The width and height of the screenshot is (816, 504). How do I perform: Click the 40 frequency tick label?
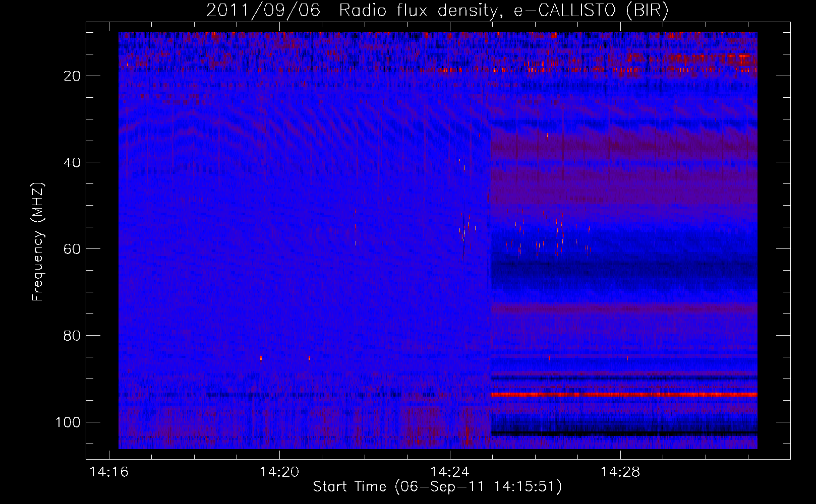pos(72,162)
